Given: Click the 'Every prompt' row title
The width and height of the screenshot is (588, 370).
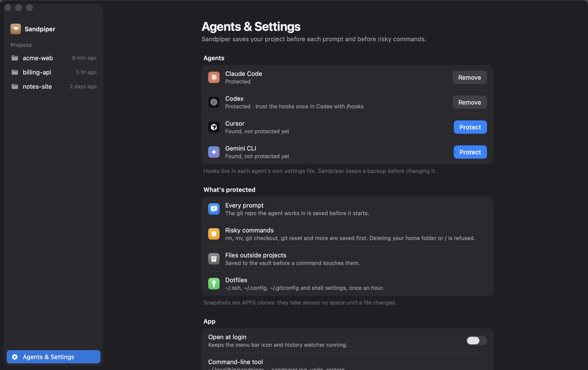Looking at the screenshot, I should [x=244, y=205].
